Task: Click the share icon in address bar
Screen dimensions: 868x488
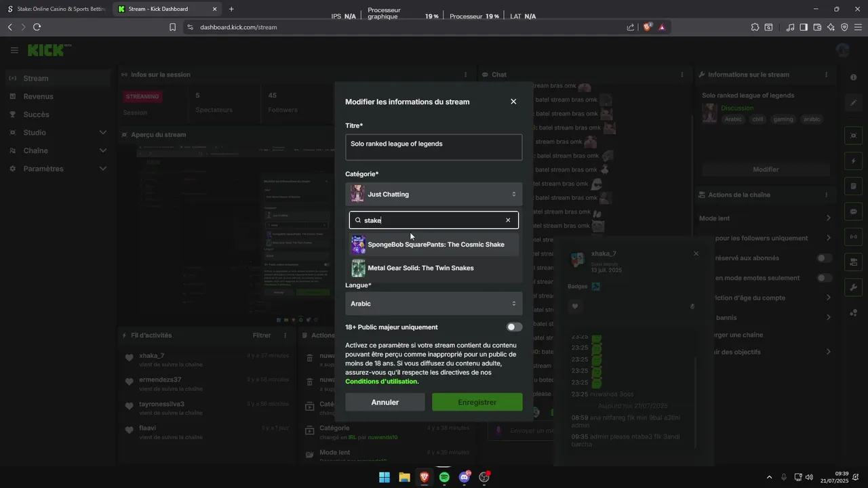Action: click(631, 27)
